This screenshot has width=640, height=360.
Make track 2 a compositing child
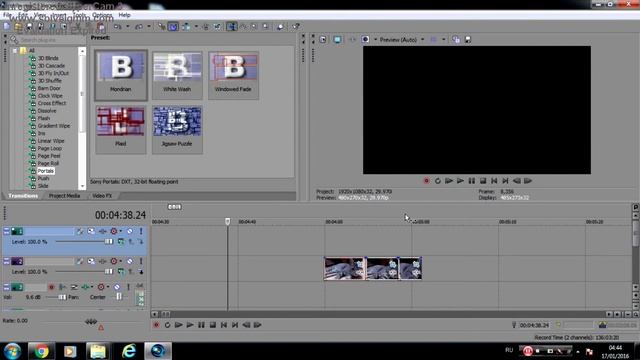(141, 271)
